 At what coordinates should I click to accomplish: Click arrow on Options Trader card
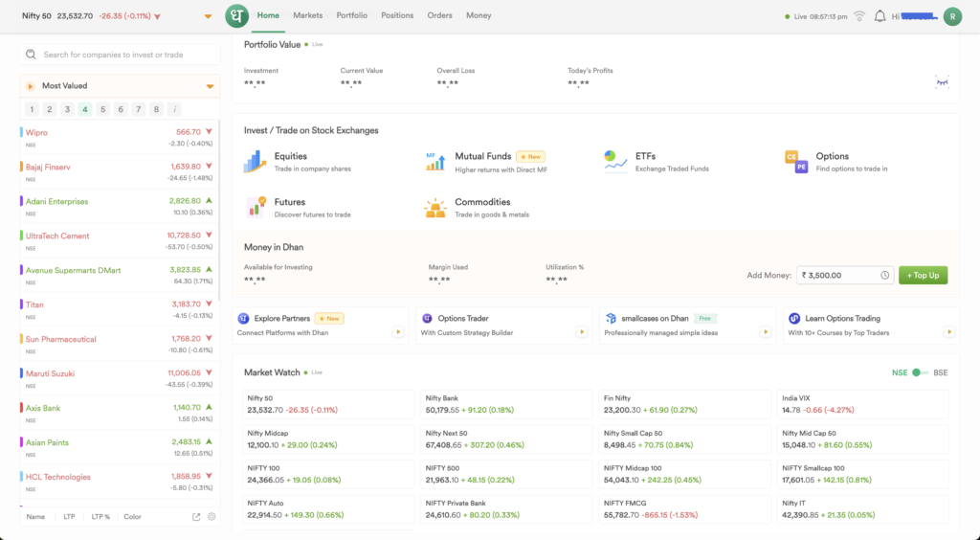click(582, 332)
